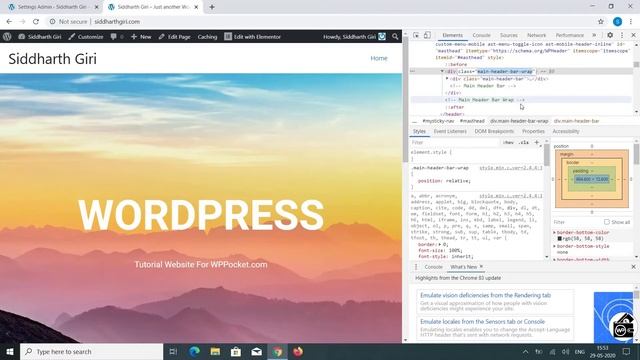640x360 pixels.
Task: Switch to the Network tab
Action: (536, 35)
